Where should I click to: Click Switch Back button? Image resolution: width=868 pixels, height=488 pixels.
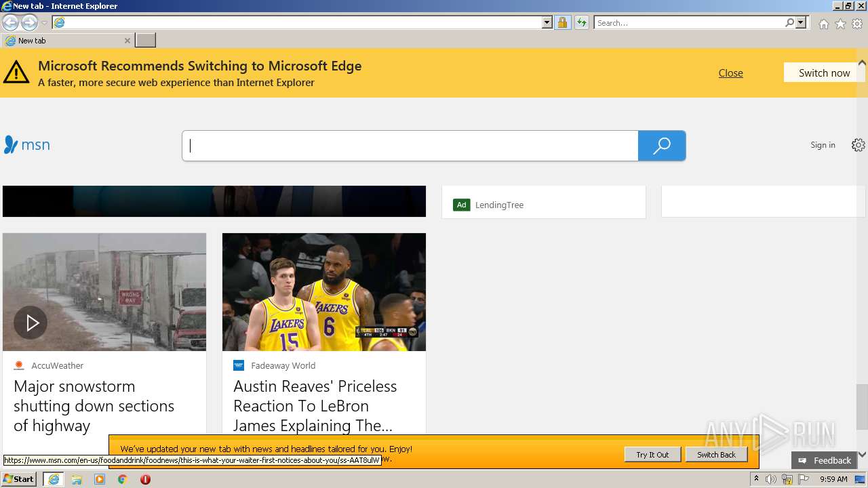(x=716, y=455)
